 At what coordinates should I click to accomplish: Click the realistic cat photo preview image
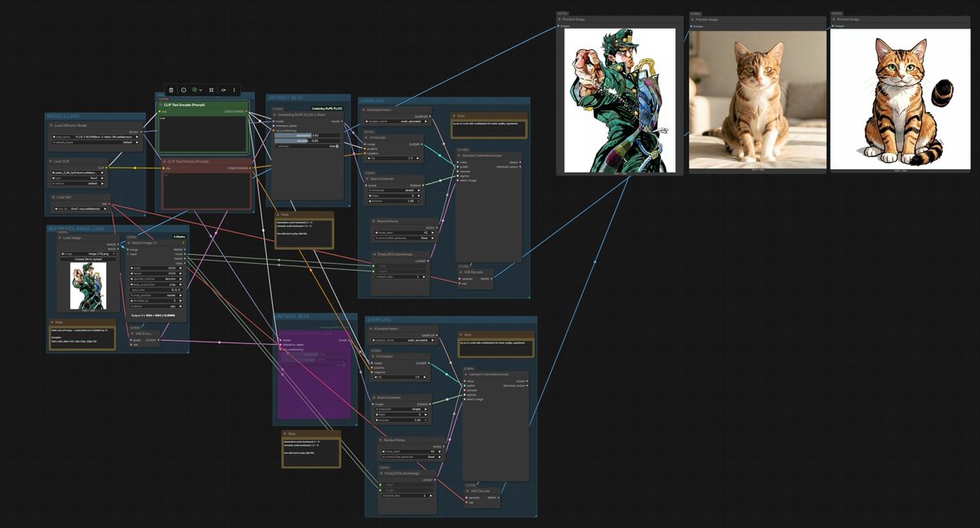point(757,99)
